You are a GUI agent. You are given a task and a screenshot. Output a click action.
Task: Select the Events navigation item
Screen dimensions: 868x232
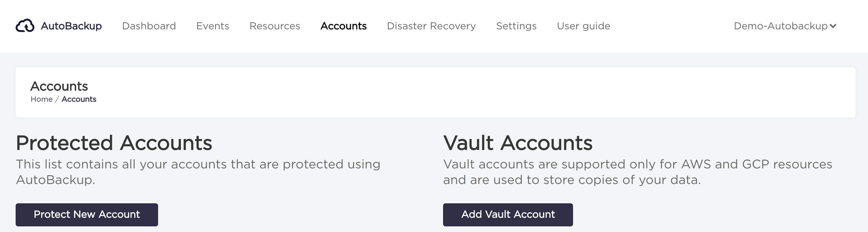coord(213,26)
